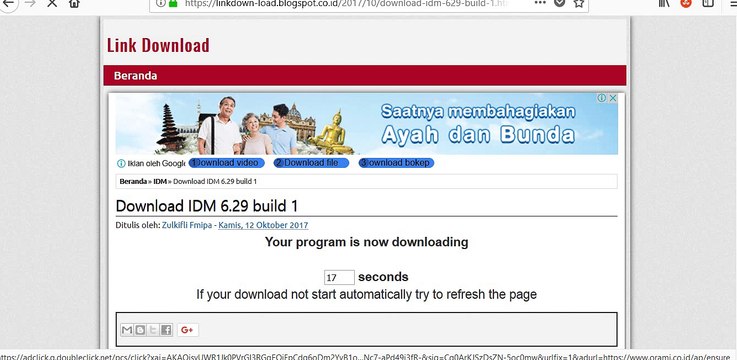Toggle the sidebar icon in browser toolbar
Image resolution: width=737 pixels, height=360 pixels.
tap(708, 3)
